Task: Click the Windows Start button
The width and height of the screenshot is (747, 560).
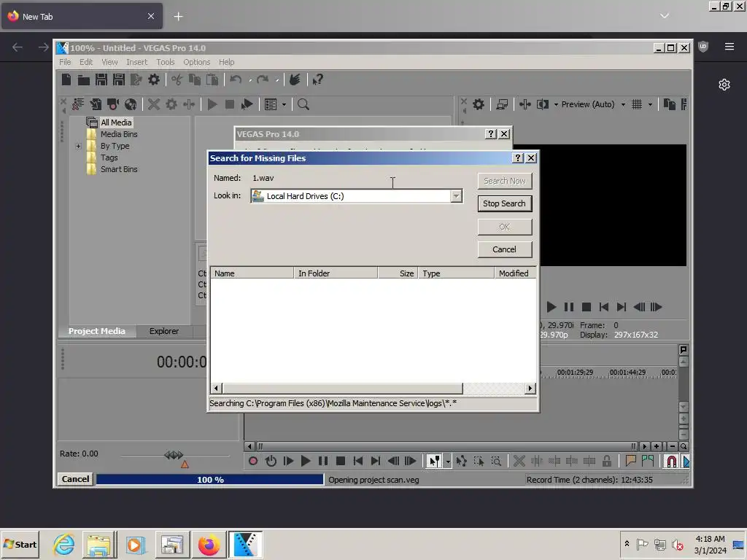Action: point(20,544)
